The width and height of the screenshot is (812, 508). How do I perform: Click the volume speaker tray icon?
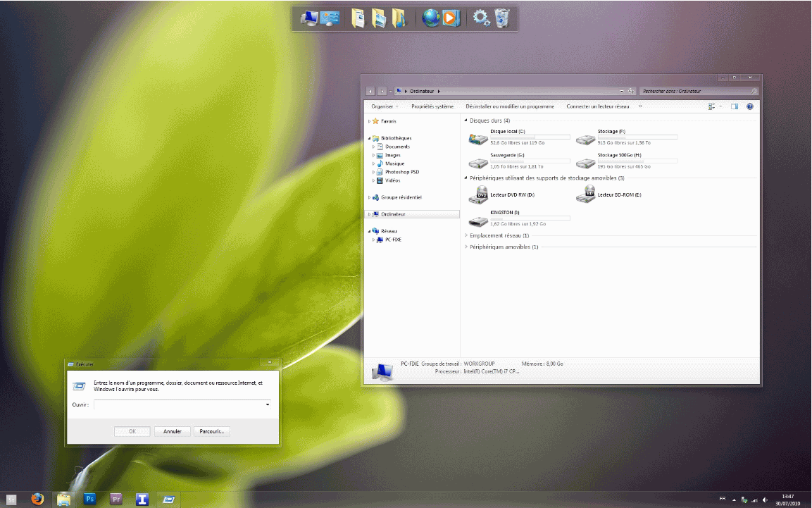pos(765,500)
